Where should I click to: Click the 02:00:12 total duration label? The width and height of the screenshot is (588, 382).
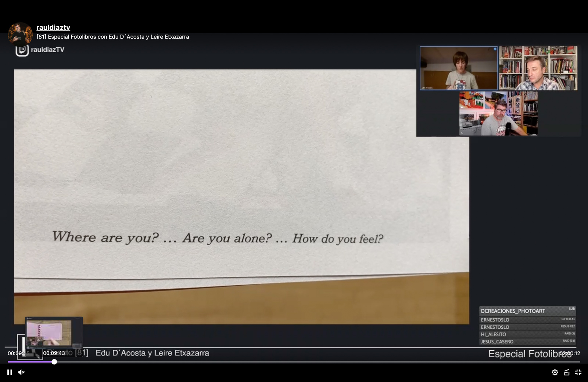click(569, 353)
